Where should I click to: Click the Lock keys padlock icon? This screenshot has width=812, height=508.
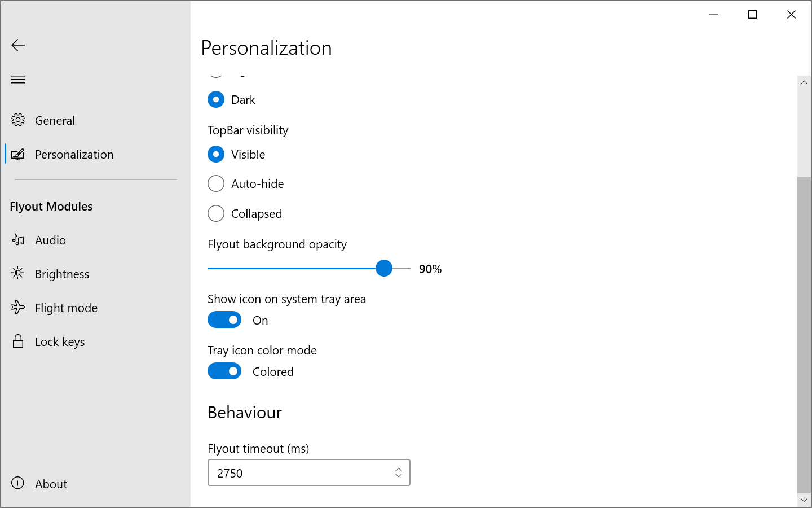click(x=18, y=341)
